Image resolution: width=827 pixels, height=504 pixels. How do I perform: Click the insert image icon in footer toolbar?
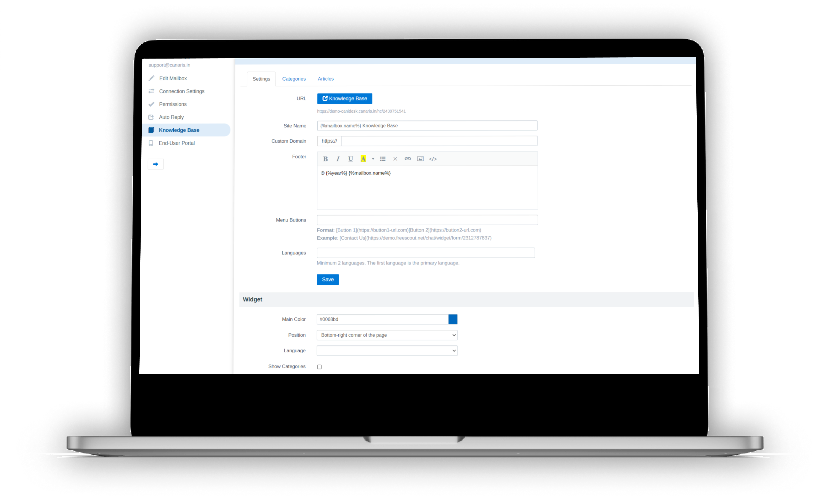tap(420, 158)
